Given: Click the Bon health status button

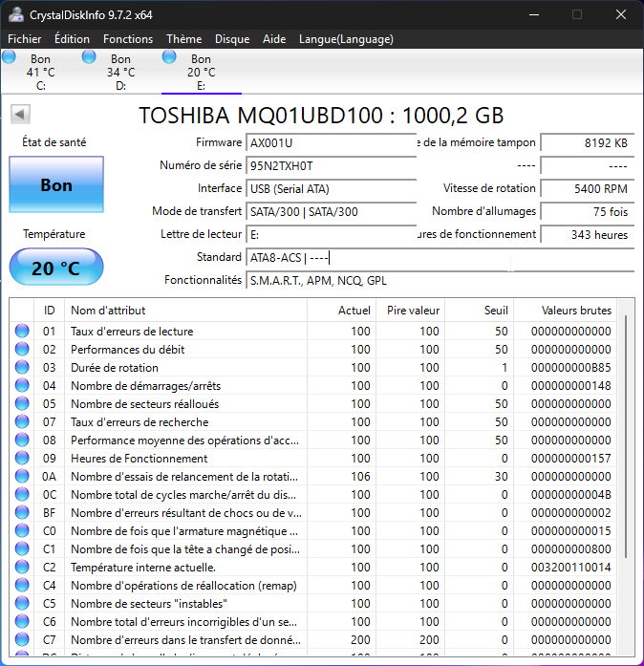Looking at the screenshot, I should point(56,184).
